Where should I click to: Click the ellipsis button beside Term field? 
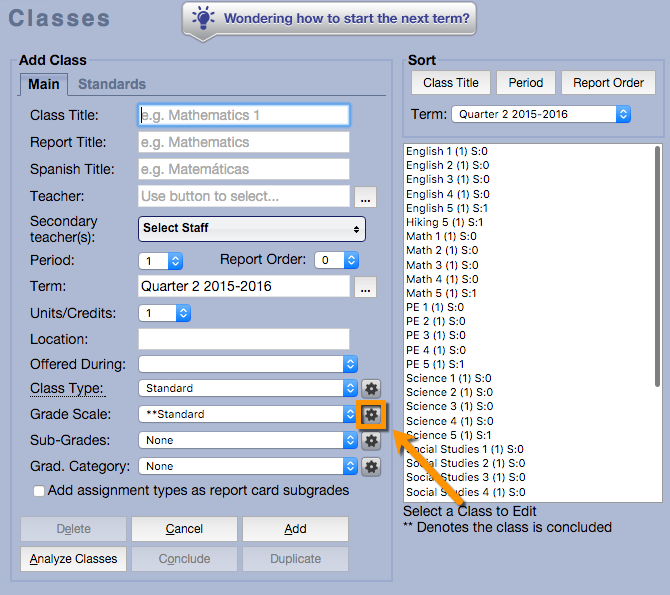(x=365, y=288)
